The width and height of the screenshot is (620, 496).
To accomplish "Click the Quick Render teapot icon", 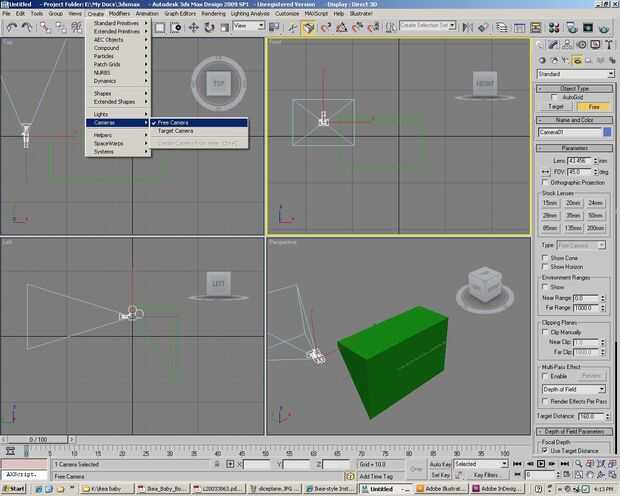I will 604,27.
